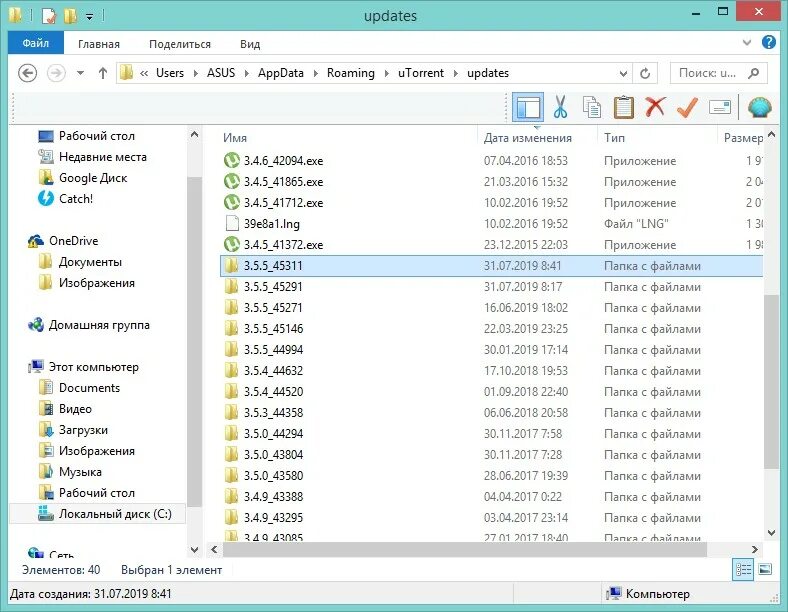Go up one folder level arrow
This screenshot has width=788, height=612.
click(x=103, y=73)
